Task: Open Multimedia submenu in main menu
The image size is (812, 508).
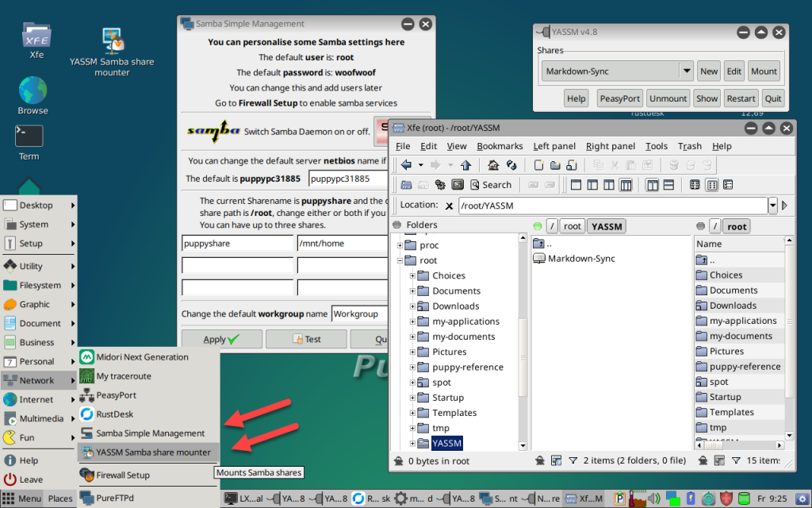Action: coord(39,418)
